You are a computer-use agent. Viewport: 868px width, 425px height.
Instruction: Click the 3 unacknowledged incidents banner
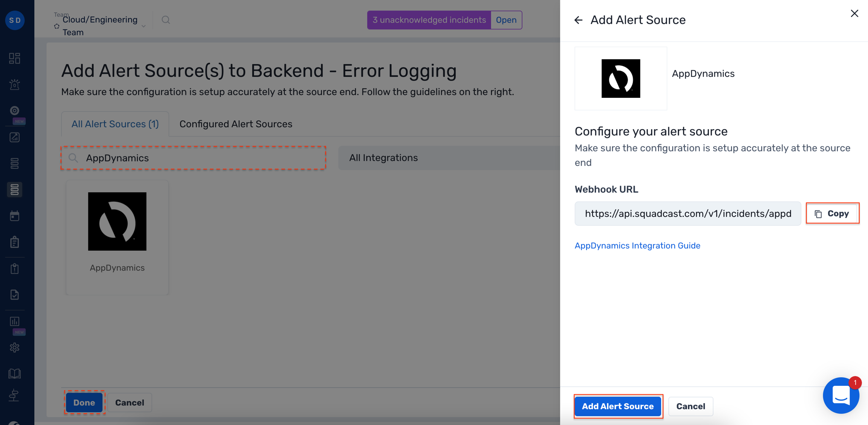click(429, 20)
